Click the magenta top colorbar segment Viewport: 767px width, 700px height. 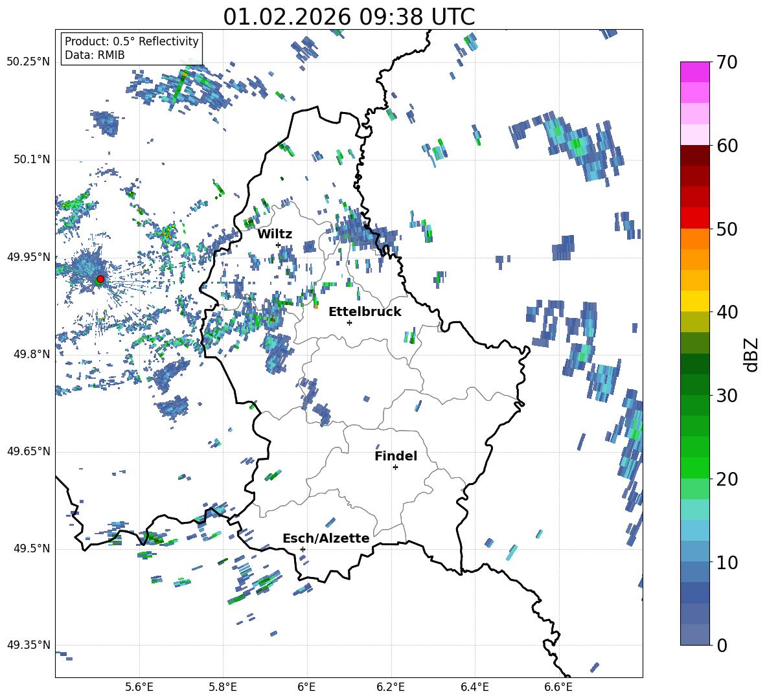click(694, 72)
